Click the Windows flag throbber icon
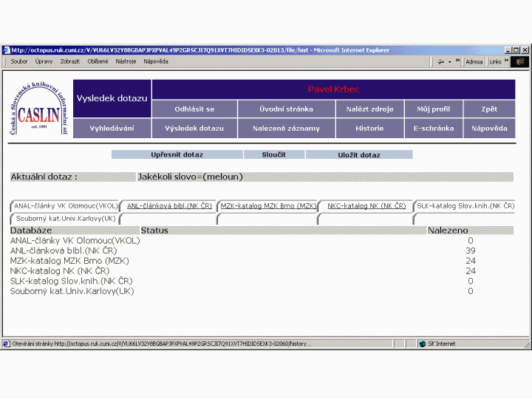The height and width of the screenshot is (399, 532). tap(519, 62)
